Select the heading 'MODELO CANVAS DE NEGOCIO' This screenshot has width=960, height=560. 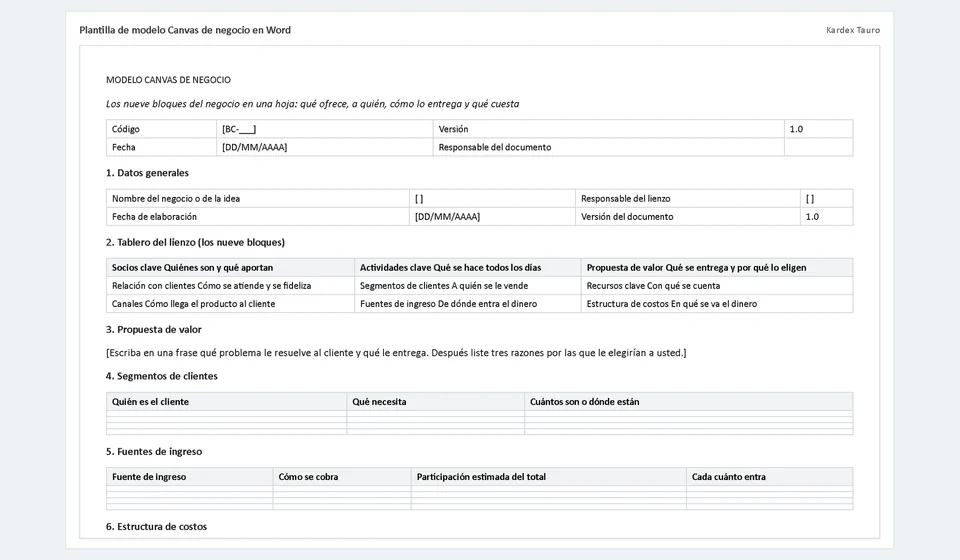pyautogui.click(x=168, y=80)
